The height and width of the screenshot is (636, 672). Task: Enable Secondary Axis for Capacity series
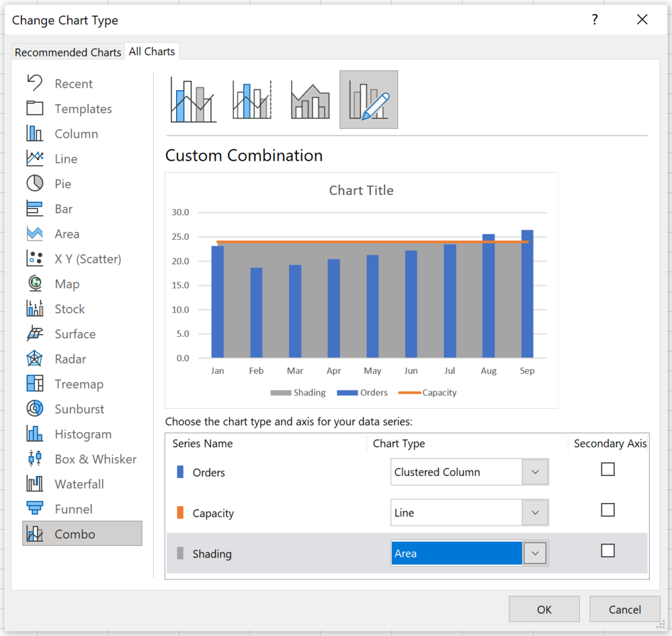607,510
